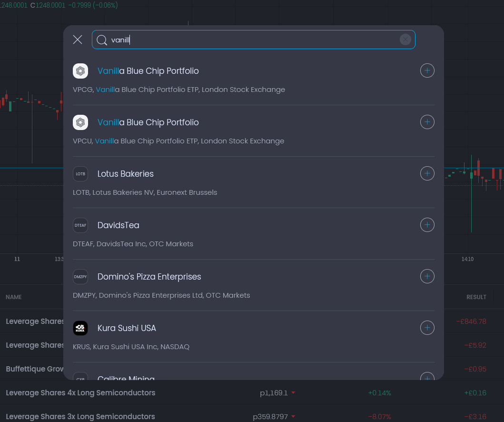Click price p1,169.1 in positions table
504x422 pixels.
[x=274, y=393]
